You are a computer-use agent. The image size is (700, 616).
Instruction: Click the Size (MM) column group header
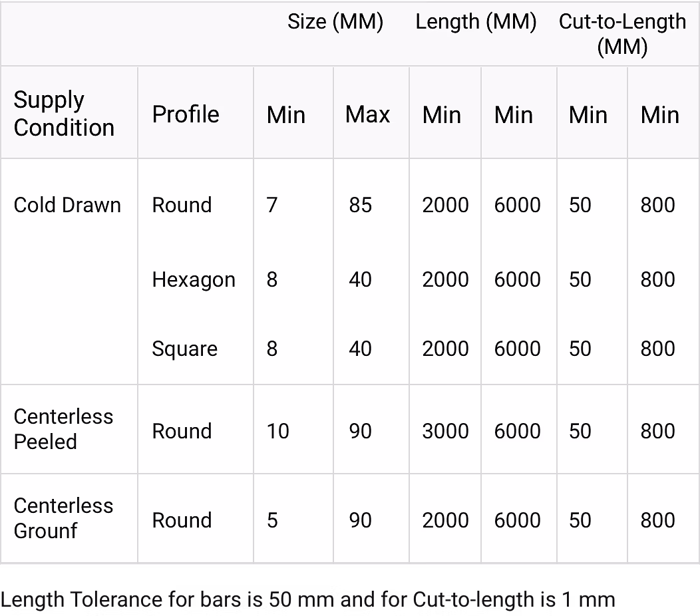335,22
